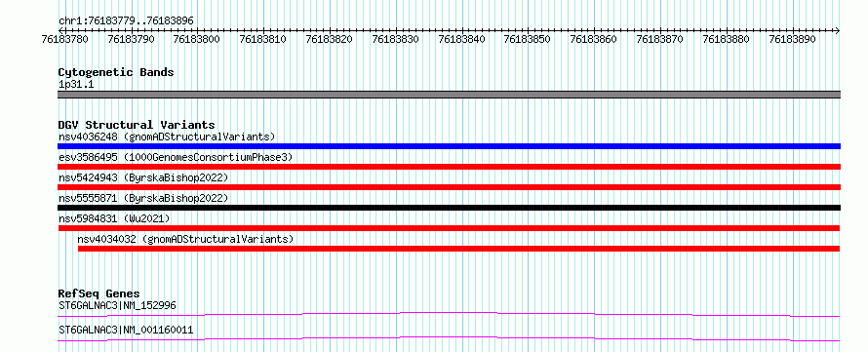Image resolution: width=868 pixels, height=352 pixels.
Task: Click ruler position 76183850
Action: tap(528, 39)
